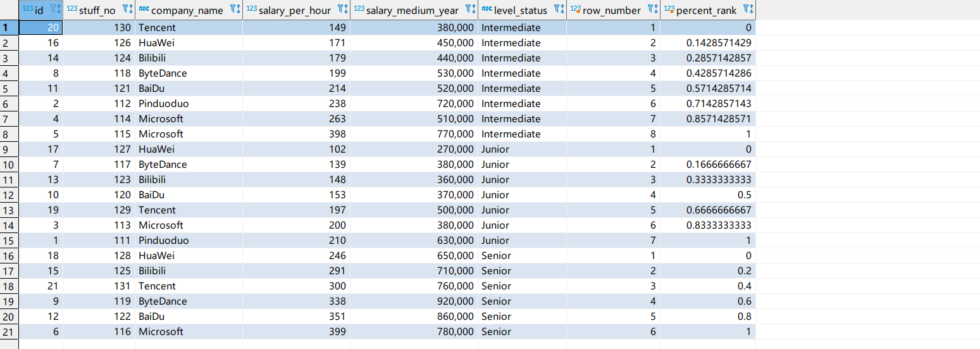This screenshot has width=980, height=349.
Task: Click the id cell with value 13
Action: coord(40,179)
